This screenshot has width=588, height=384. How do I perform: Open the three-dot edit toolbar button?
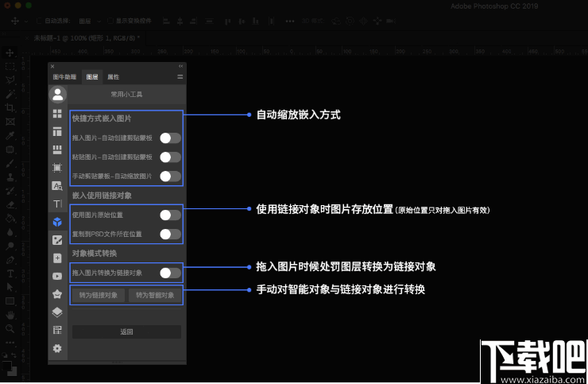(10, 343)
